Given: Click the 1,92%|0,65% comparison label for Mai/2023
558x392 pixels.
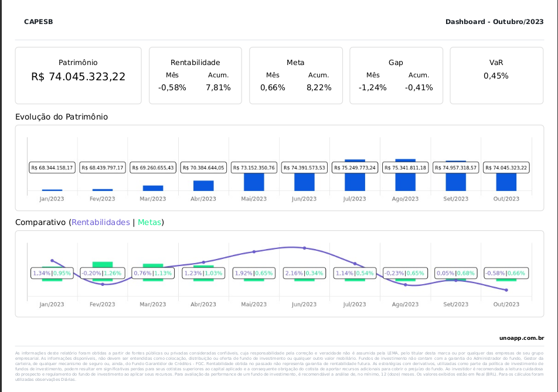Looking at the screenshot, I should coord(254,273).
